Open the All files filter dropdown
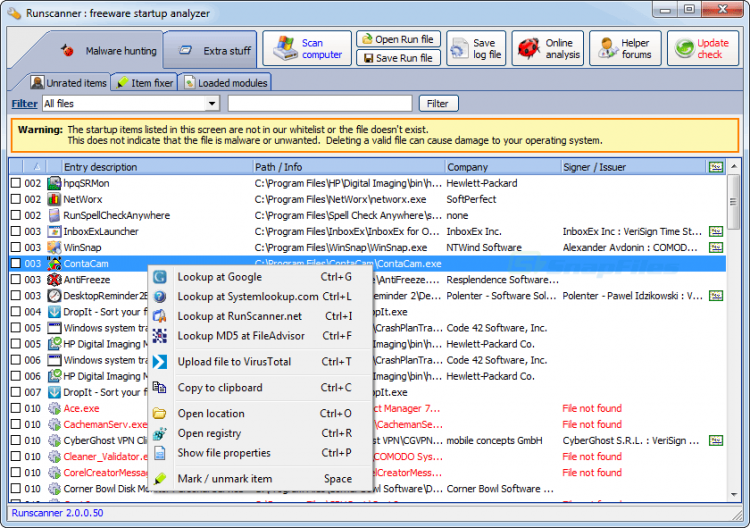The image size is (750, 528). 211,103
